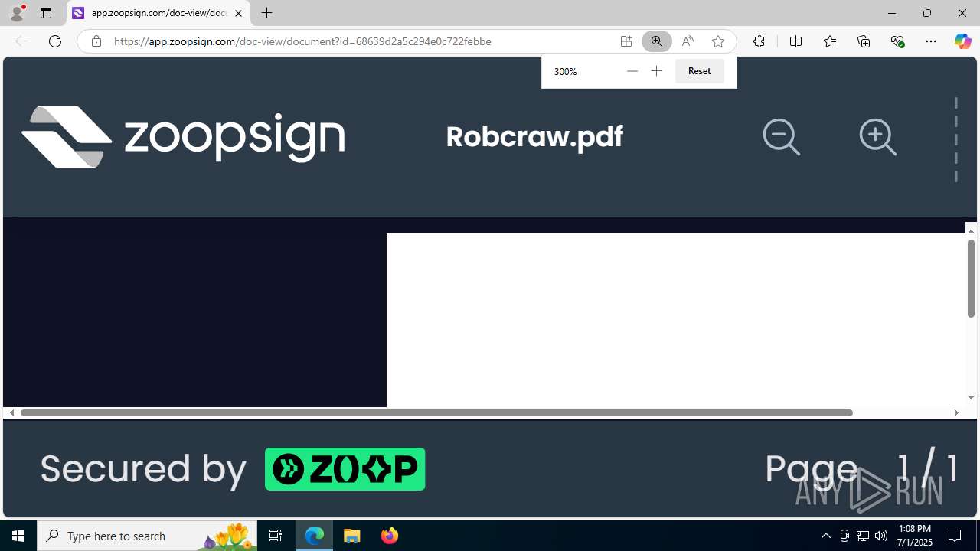
Task: Open browser Extensions icon
Action: 759,41
